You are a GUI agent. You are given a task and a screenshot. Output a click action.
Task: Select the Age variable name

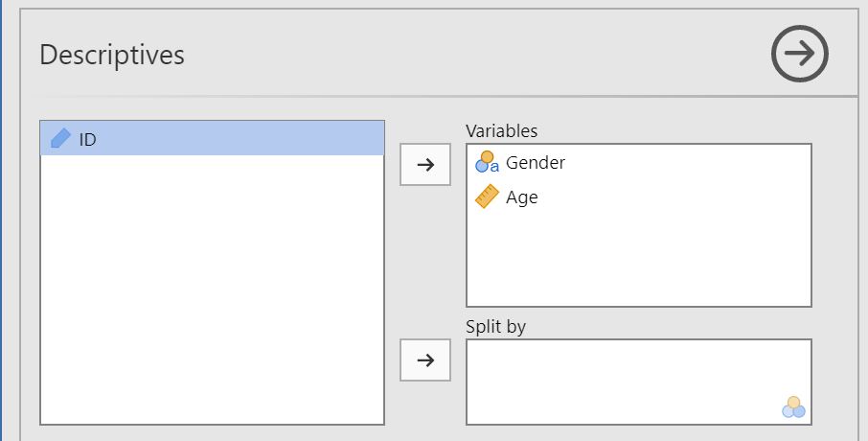(522, 197)
